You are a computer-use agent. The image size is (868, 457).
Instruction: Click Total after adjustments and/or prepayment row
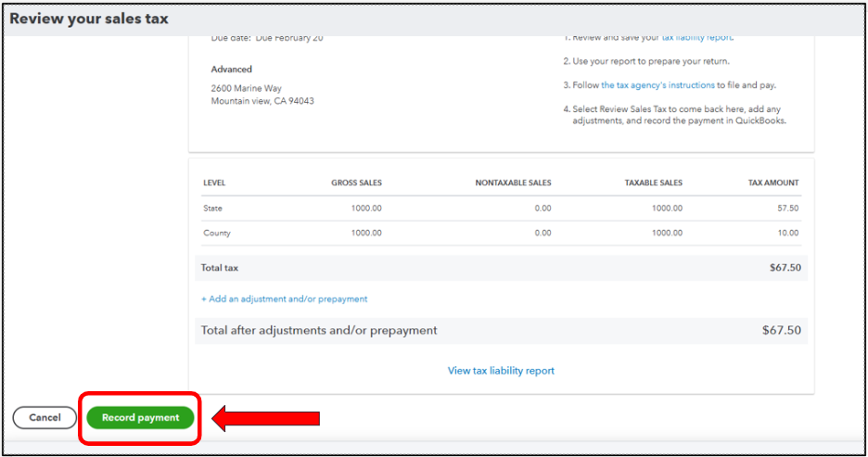[x=501, y=330]
